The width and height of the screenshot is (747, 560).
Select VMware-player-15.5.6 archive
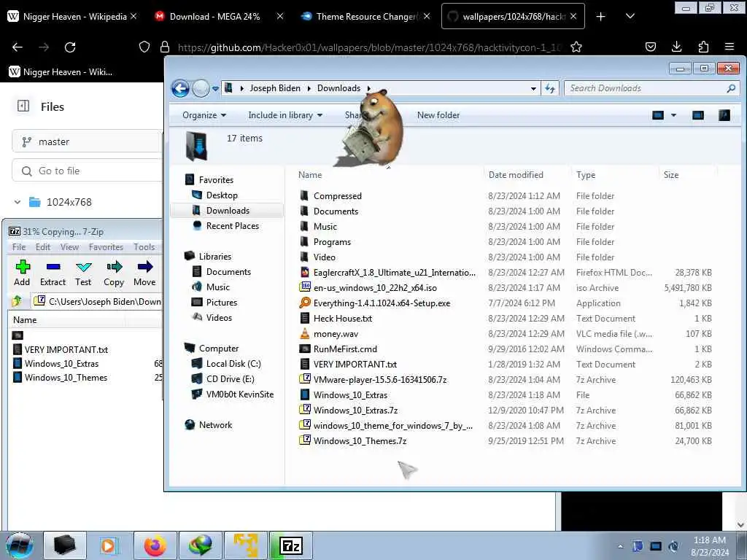point(379,379)
